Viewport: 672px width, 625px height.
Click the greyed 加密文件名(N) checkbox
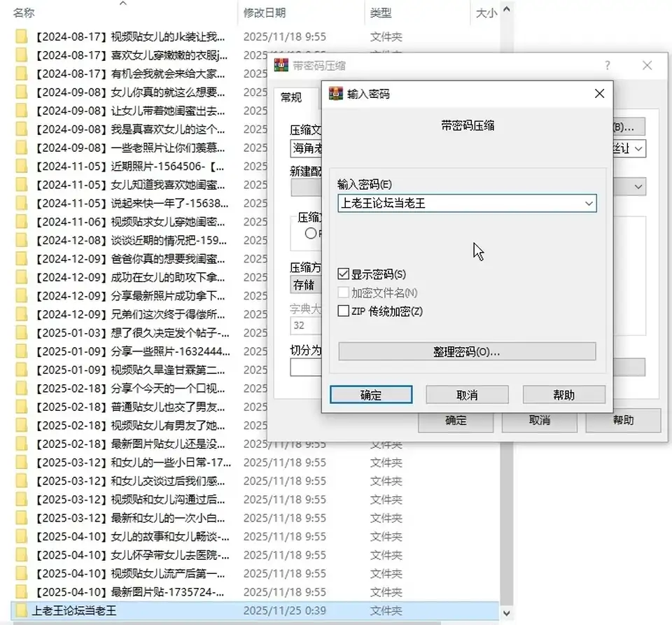[x=343, y=293]
